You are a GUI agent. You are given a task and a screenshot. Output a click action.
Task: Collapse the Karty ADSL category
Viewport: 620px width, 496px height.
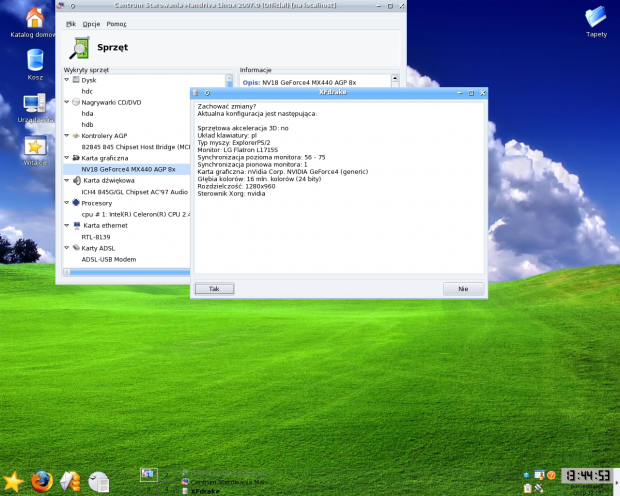66,248
